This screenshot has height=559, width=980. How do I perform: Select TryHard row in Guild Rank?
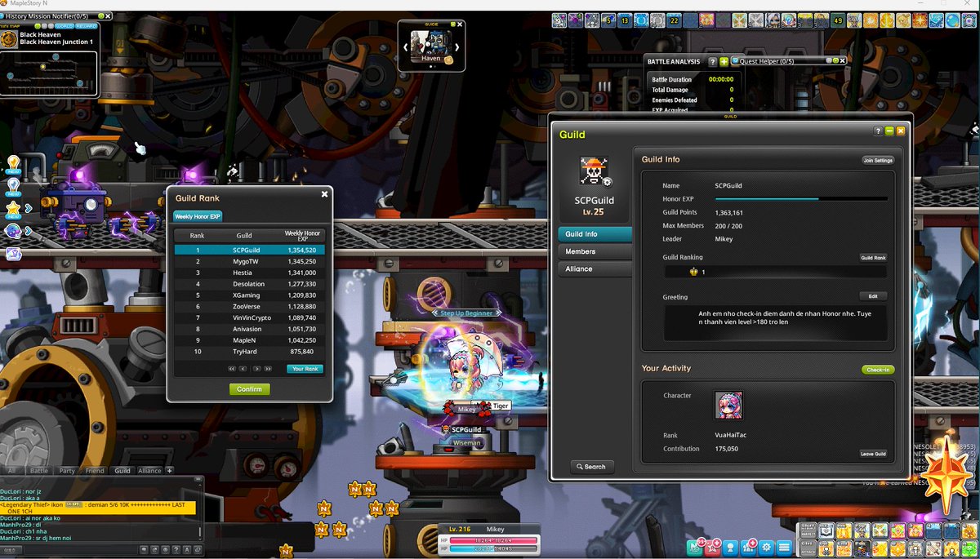pos(249,352)
